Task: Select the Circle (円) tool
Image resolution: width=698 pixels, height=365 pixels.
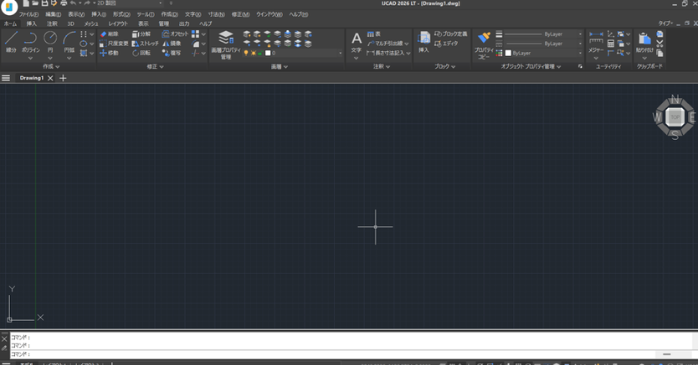Action: 50,42
